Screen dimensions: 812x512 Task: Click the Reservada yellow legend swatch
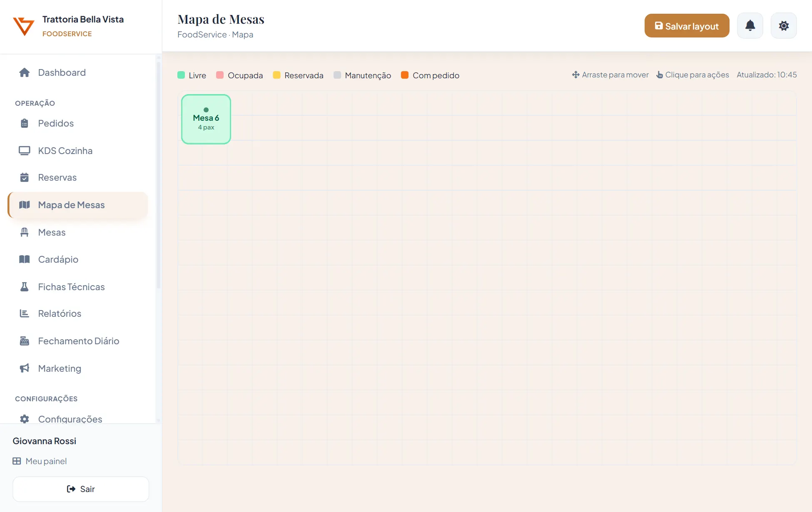click(x=276, y=75)
